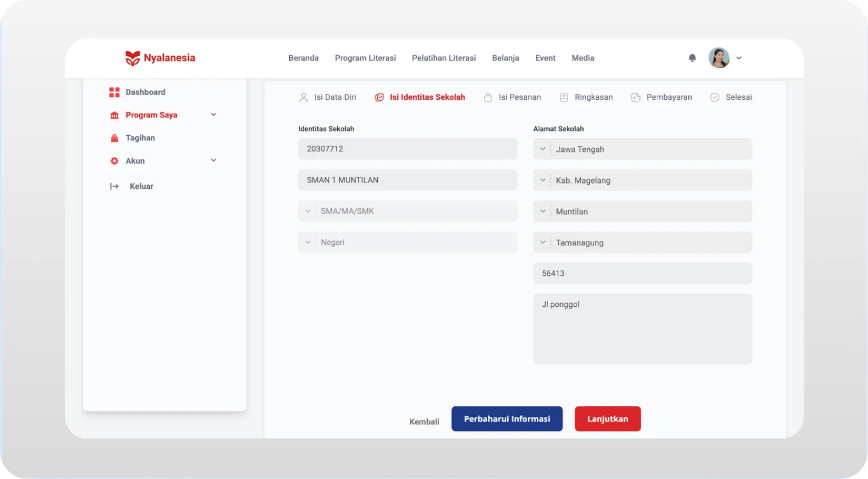
Task: Click the Akun gear icon
Action: pyautogui.click(x=115, y=161)
